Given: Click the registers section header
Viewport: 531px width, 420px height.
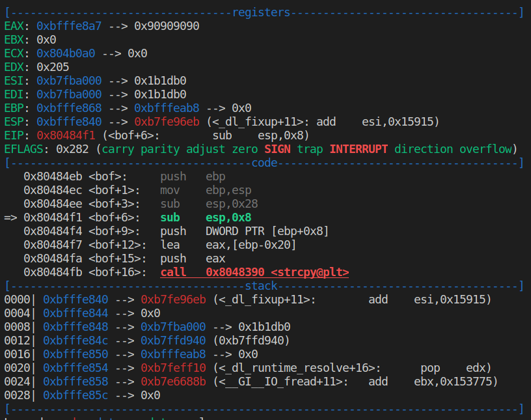Looking at the screenshot, I should [261, 12].
